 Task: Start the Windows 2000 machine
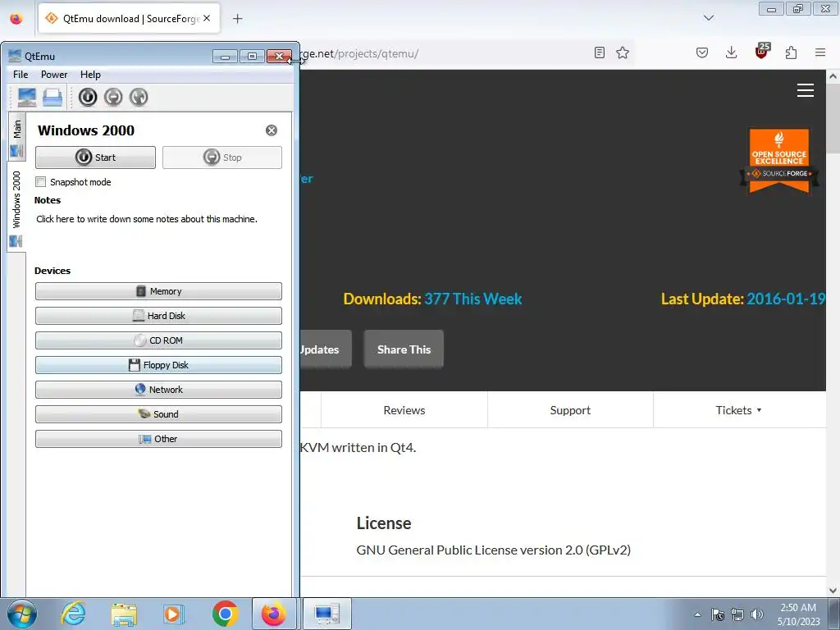coord(95,157)
